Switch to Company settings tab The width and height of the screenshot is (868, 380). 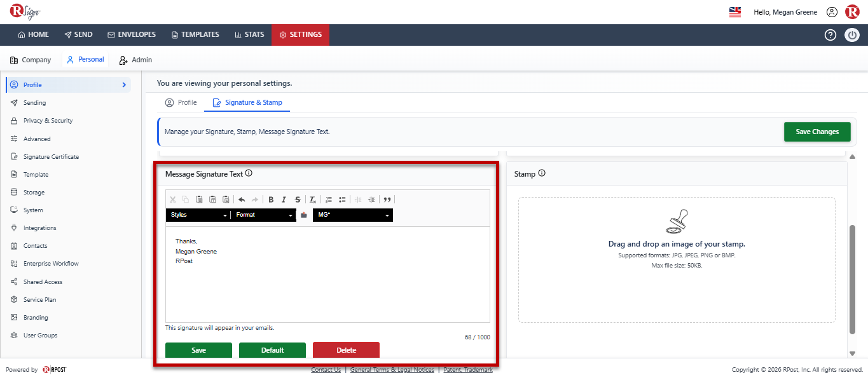[31, 60]
